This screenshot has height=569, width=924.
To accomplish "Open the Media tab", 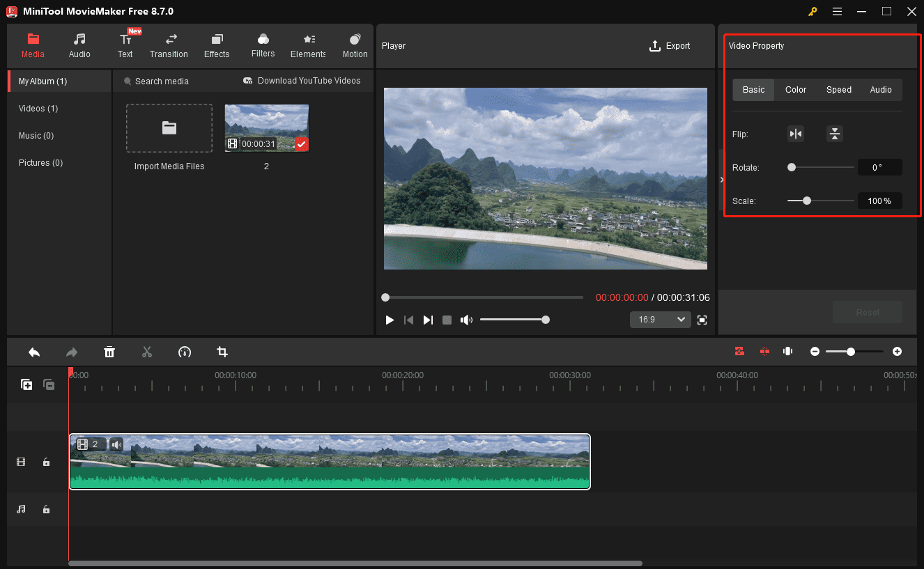I will 33,45.
